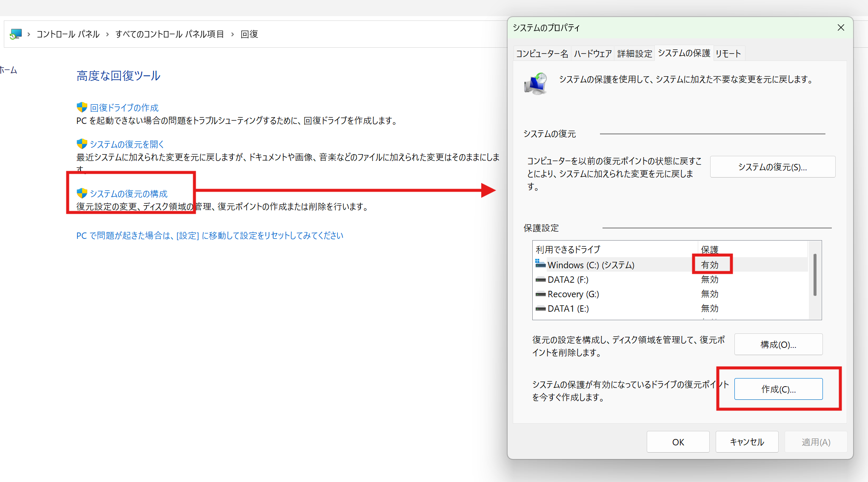Click the control panel icon in the breadcrumb

16,34
